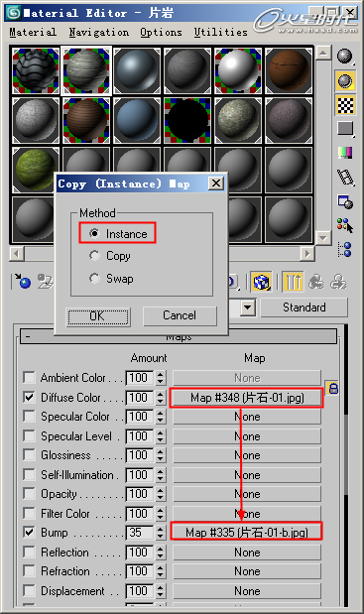Select the brown wood plank material sample
Viewport: 364px width, 614px height.
click(289, 70)
